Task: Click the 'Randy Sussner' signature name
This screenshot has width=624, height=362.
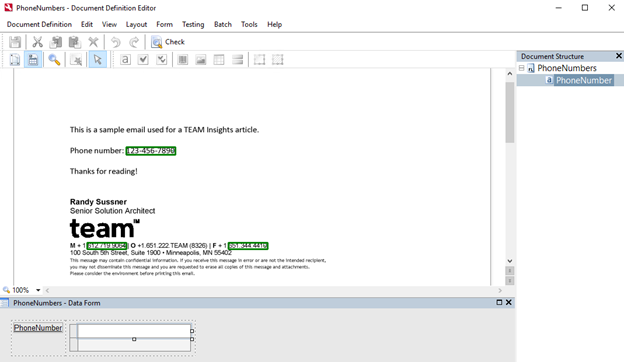Action: [98, 202]
